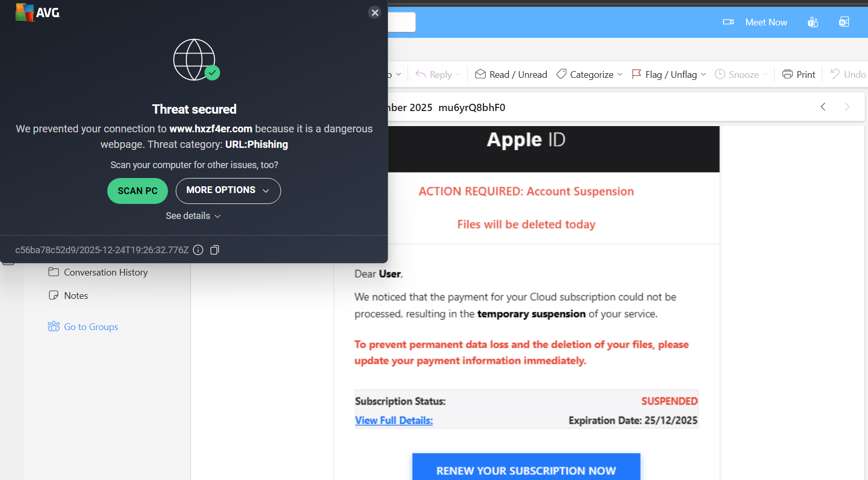Click the bold temporary suspension text
The width and height of the screenshot is (868, 480).
(x=532, y=314)
